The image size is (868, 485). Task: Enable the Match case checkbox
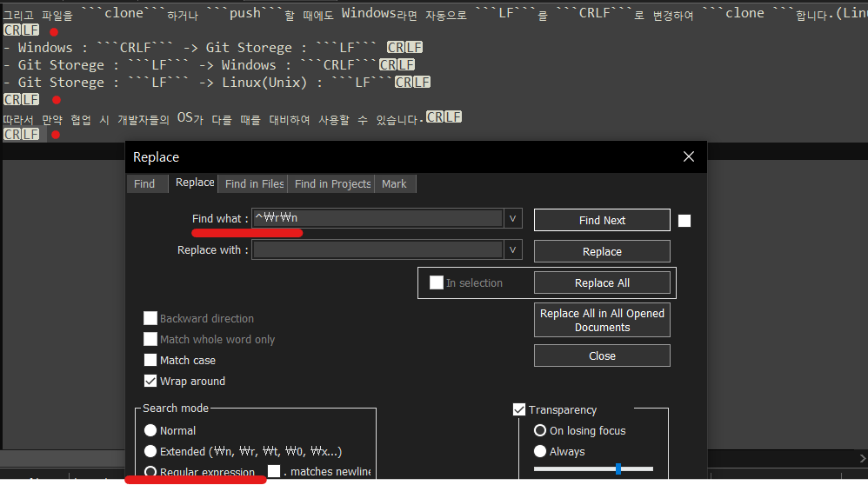click(x=150, y=360)
